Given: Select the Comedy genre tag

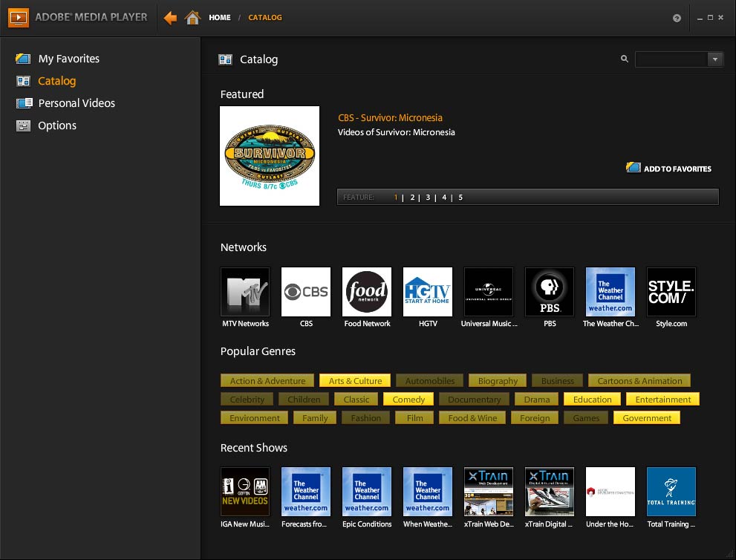Looking at the screenshot, I should [x=408, y=400].
